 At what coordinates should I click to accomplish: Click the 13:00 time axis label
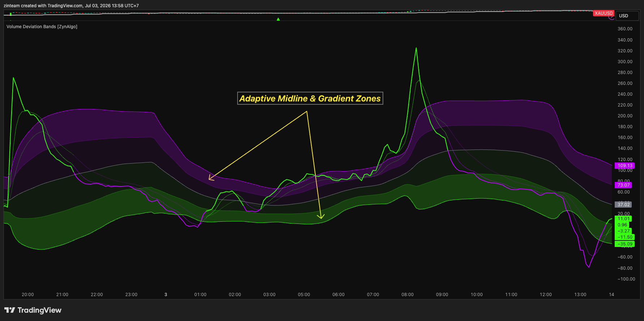[580, 295]
